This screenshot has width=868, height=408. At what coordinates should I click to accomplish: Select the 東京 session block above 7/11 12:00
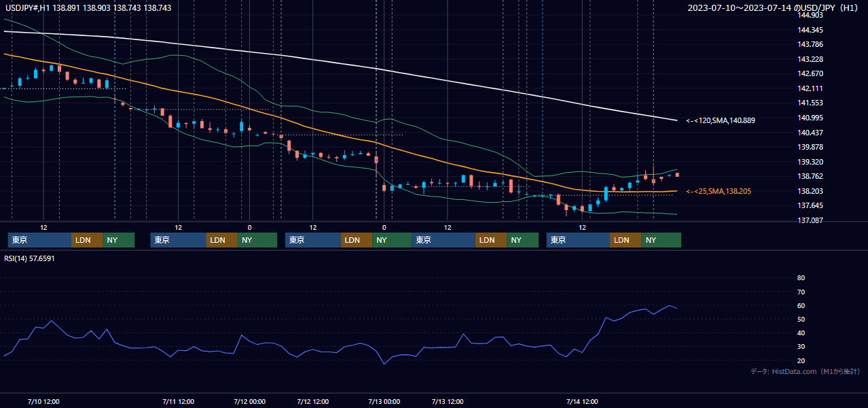point(178,240)
